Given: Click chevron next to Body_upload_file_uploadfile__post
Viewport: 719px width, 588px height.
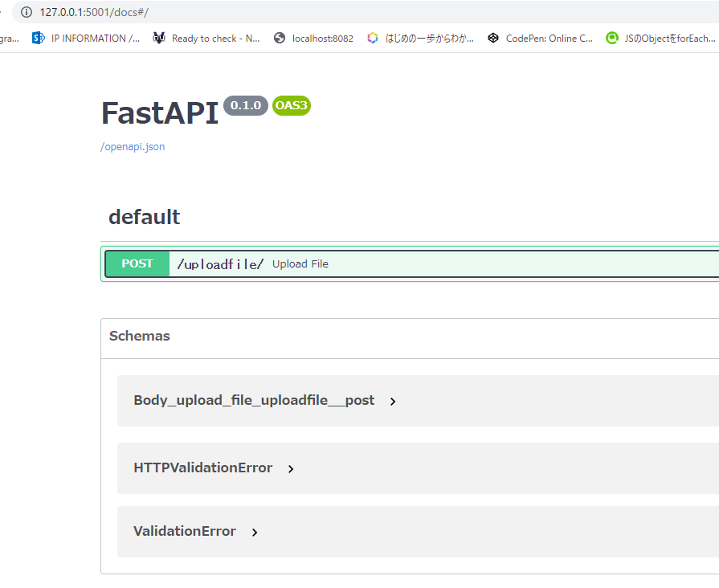Looking at the screenshot, I should [393, 402].
